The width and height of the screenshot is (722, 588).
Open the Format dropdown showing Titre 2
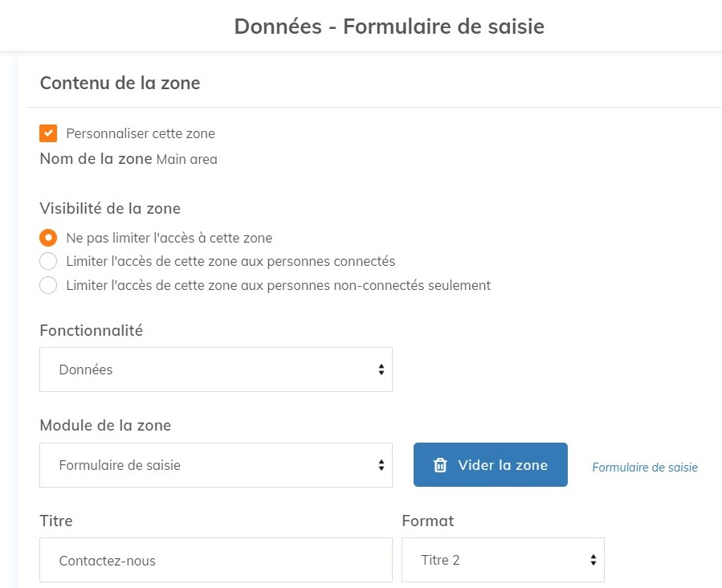[x=502, y=560]
